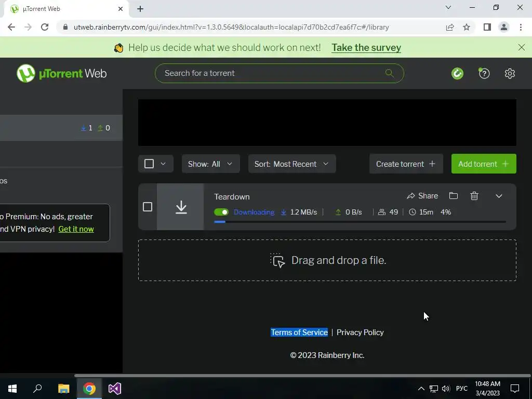Image resolution: width=532 pixels, height=399 pixels.
Task: Open Chrome three-dot menu
Action: point(521,27)
